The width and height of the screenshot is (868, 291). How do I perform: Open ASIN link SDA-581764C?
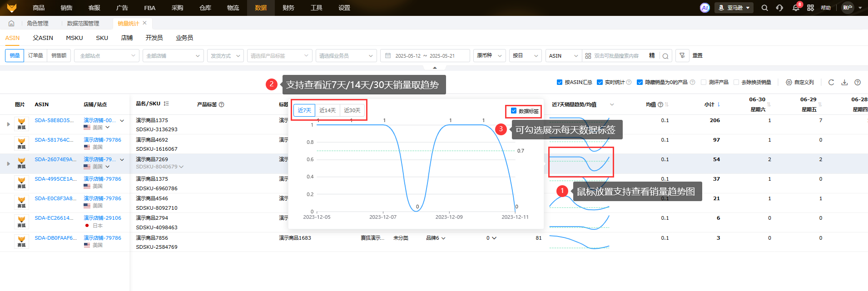[x=54, y=140]
